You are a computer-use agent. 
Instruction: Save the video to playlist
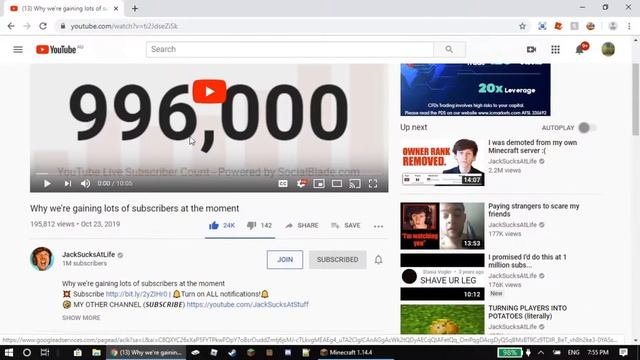click(x=345, y=225)
